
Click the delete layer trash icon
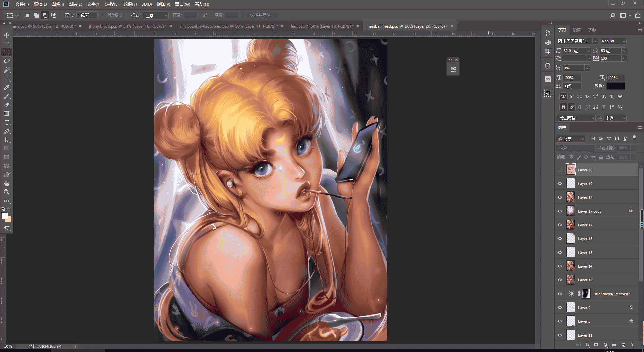tap(632, 345)
